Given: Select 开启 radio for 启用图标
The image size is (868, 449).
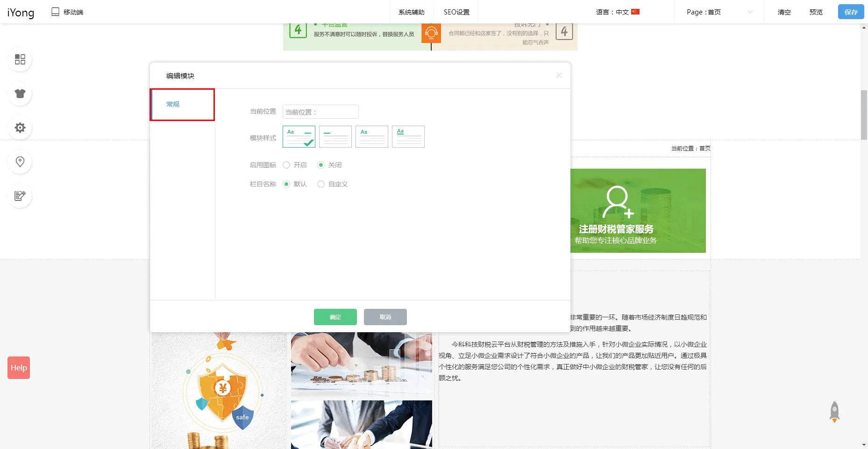Looking at the screenshot, I should point(287,165).
